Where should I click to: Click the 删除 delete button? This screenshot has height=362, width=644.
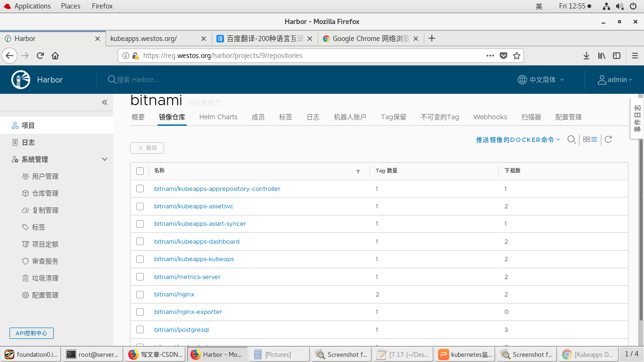(147, 148)
